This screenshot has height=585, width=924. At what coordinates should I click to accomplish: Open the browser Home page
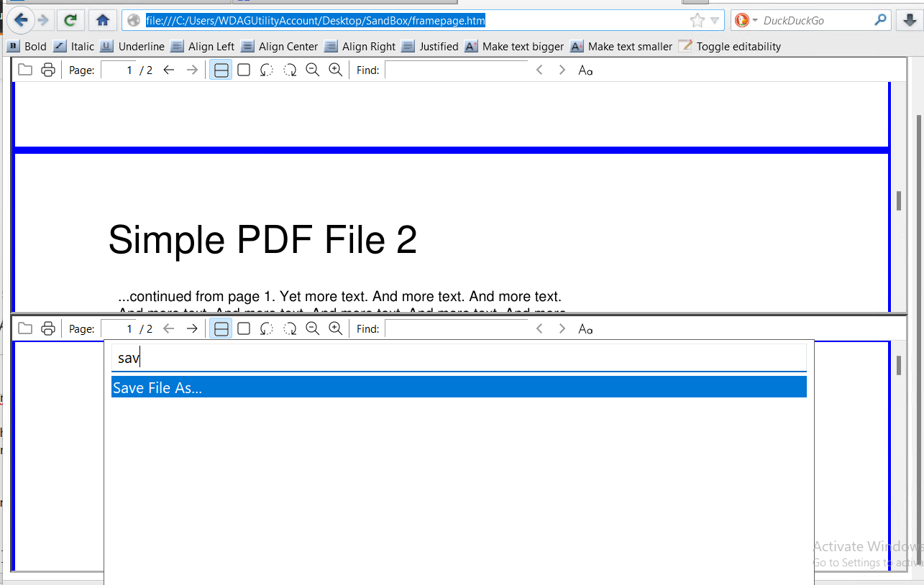(x=103, y=20)
